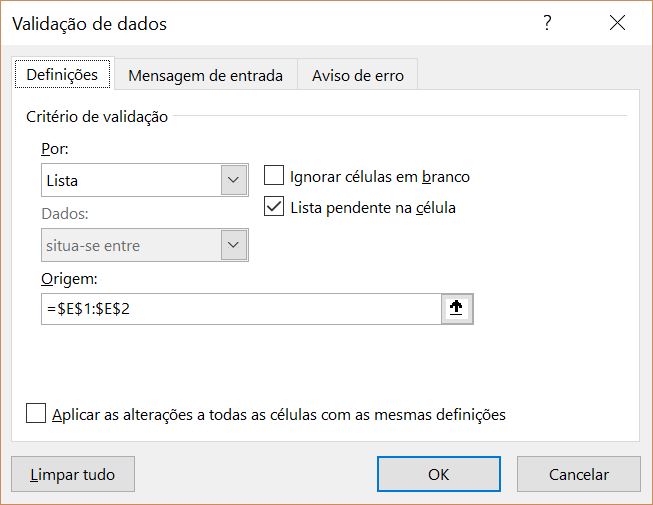Select the Definições tab

[x=62, y=75]
